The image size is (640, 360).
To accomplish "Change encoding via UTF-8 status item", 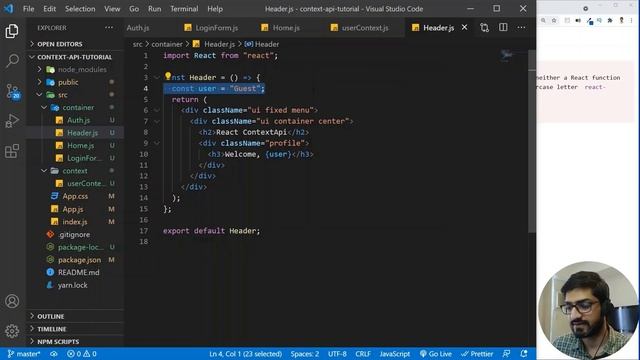I will [337, 354].
